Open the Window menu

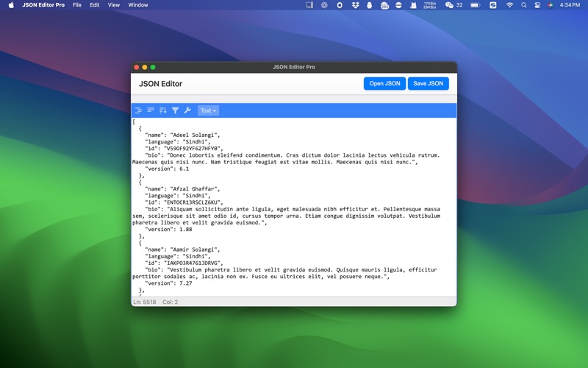click(138, 5)
